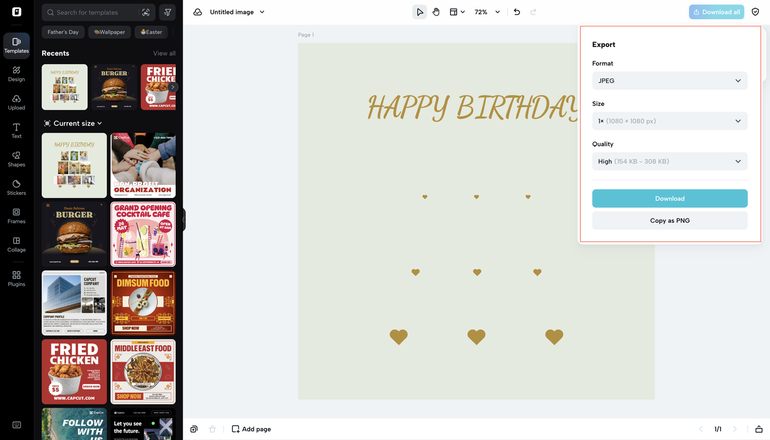The width and height of the screenshot is (770, 440).
Task: Open the Size 1x dropdown
Action: click(669, 121)
